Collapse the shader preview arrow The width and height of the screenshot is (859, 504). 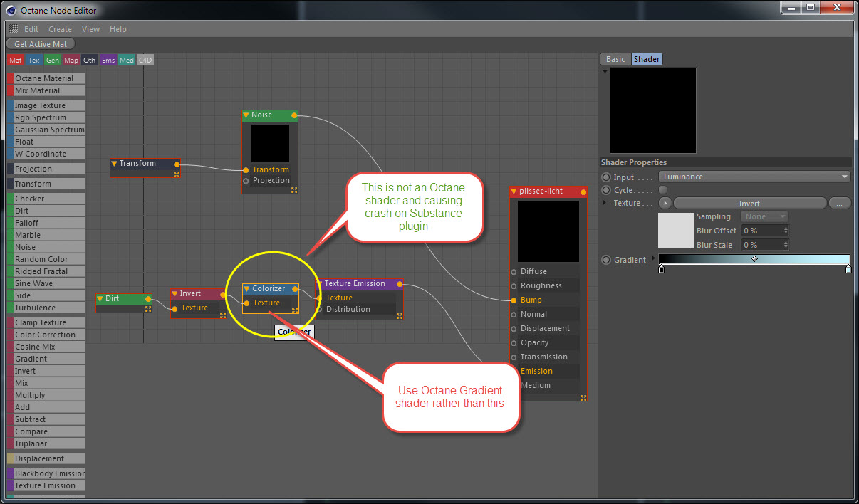(x=605, y=71)
